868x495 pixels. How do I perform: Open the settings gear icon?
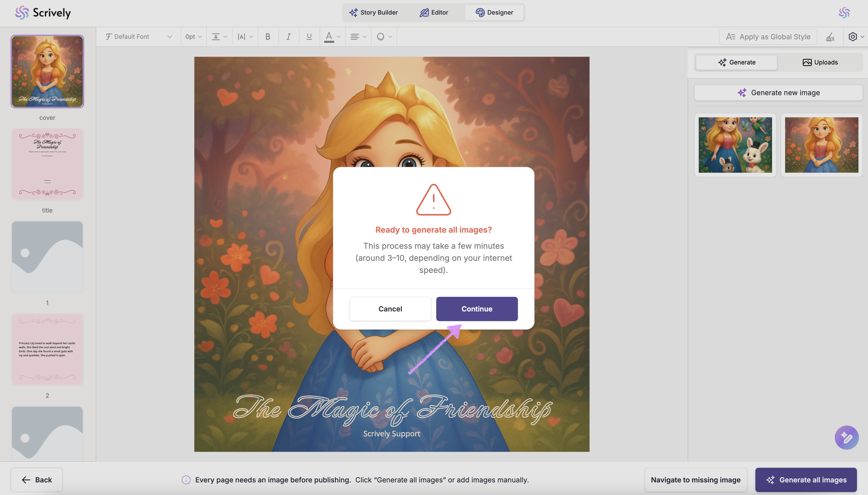(x=852, y=37)
